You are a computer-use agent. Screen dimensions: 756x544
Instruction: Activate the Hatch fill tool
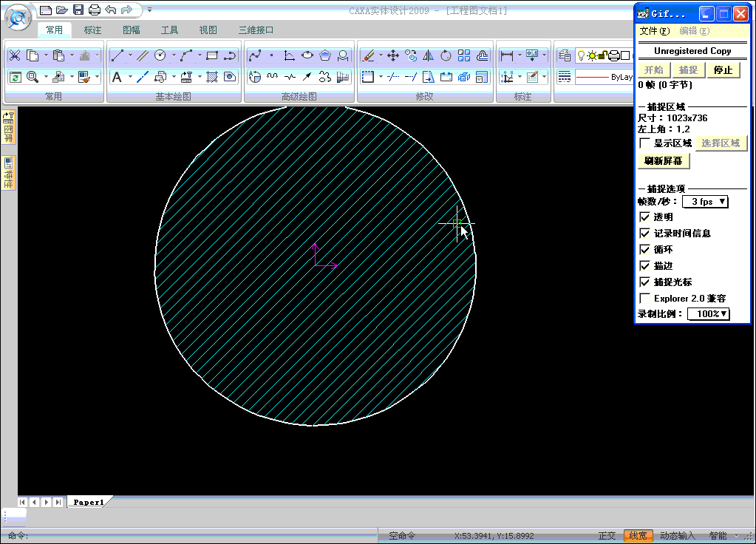pos(212,77)
